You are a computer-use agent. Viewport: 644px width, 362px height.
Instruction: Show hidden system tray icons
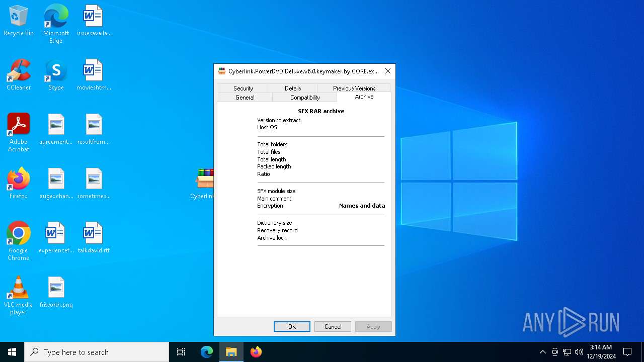[542, 352]
